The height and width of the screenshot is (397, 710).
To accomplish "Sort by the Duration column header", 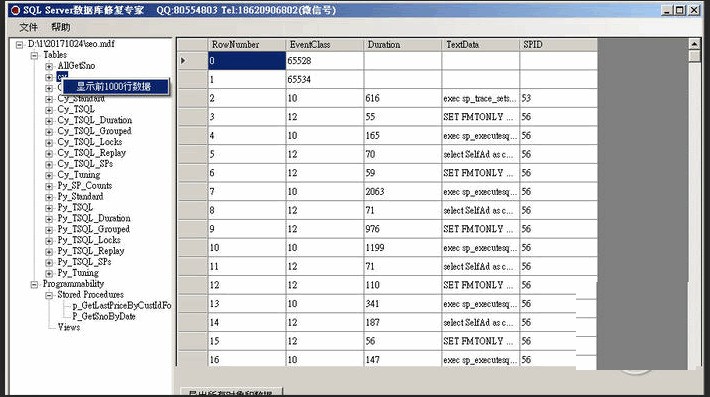I will tap(403, 45).
